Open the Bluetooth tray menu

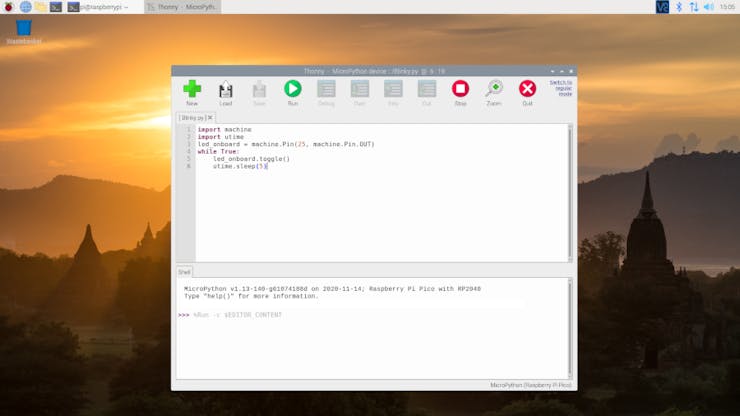pyautogui.click(x=678, y=7)
